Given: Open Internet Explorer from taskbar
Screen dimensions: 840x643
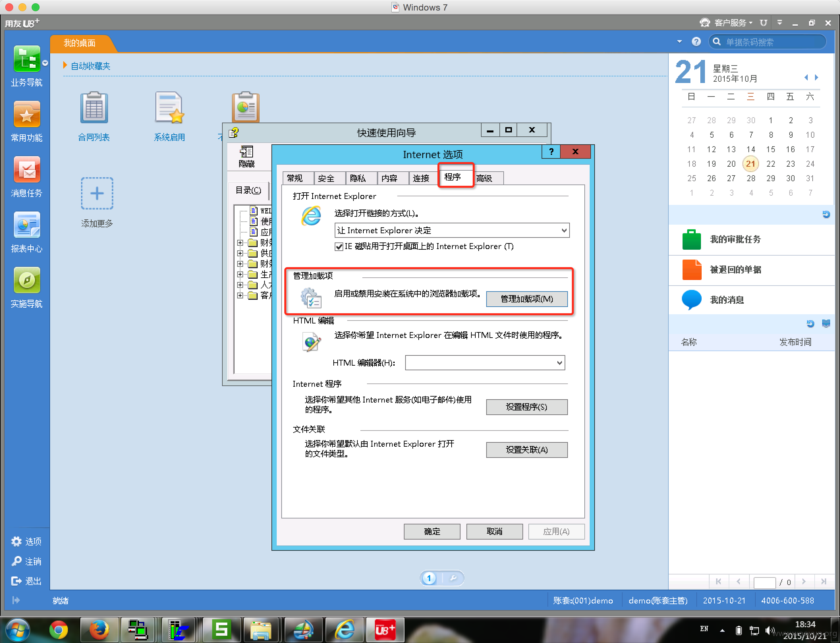Looking at the screenshot, I should [345, 629].
